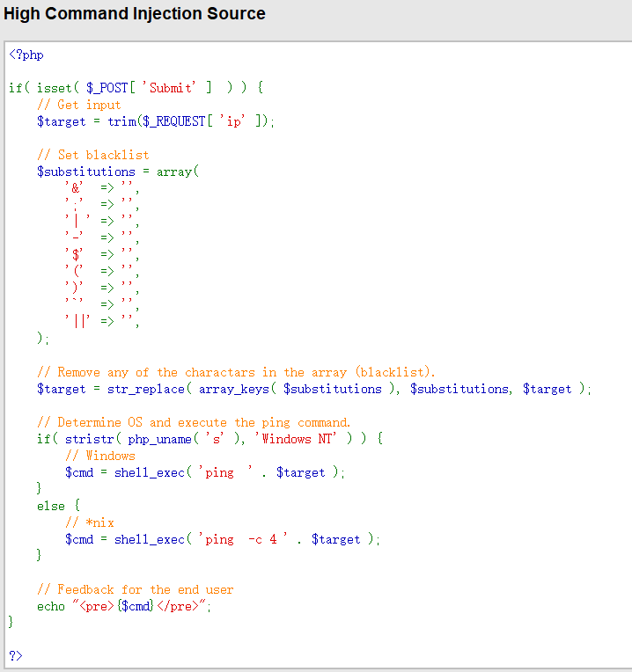Image resolution: width=632 pixels, height=672 pixels.
Task: Click the '// Set blacklist' comment line
Action: coord(92,155)
